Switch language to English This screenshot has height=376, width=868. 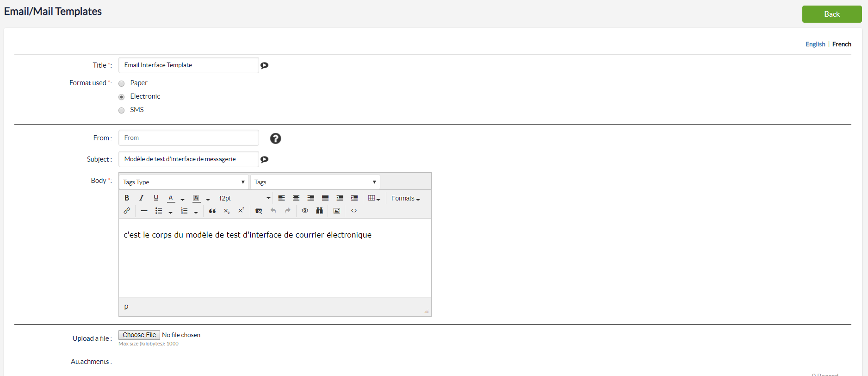[x=815, y=44]
